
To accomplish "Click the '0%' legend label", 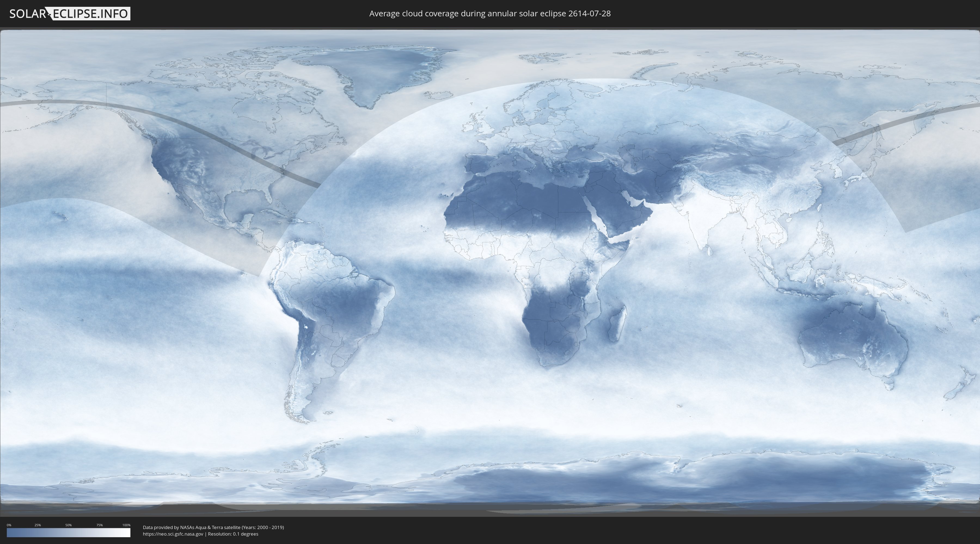I will point(9,525).
